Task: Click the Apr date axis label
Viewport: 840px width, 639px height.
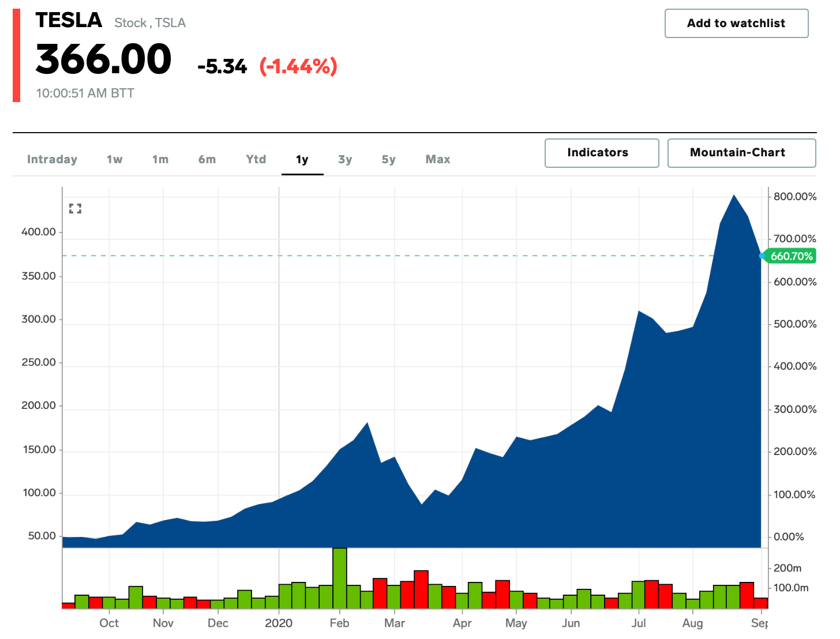Action: pyautogui.click(x=462, y=623)
